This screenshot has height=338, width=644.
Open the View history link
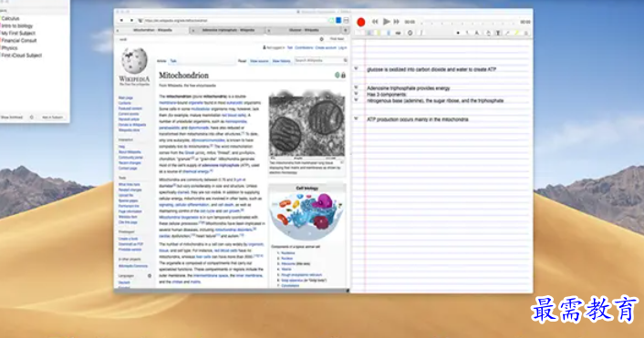(282, 61)
